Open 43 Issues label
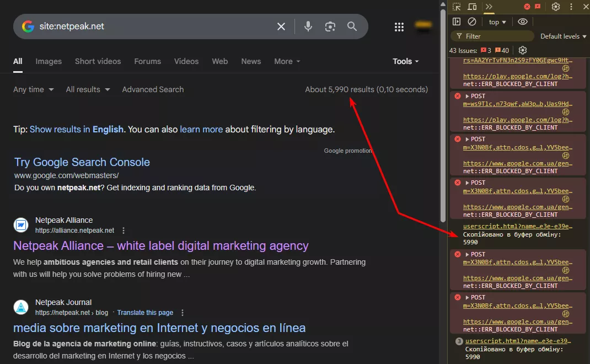Image resolution: width=590 pixels, height=364 pixels. [463, 50]
